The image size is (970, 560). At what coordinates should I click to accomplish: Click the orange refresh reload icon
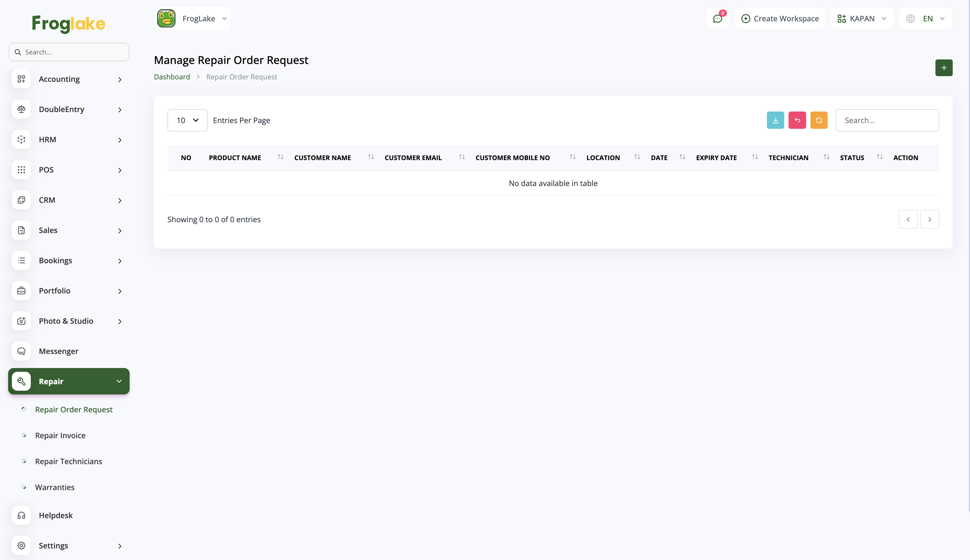pos(819,120)
